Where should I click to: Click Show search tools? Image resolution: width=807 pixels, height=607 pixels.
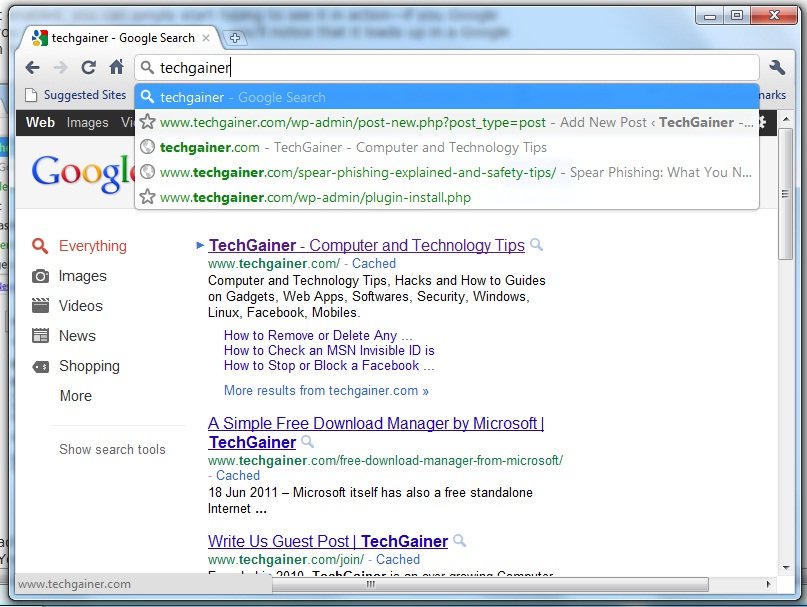[112, 449]
